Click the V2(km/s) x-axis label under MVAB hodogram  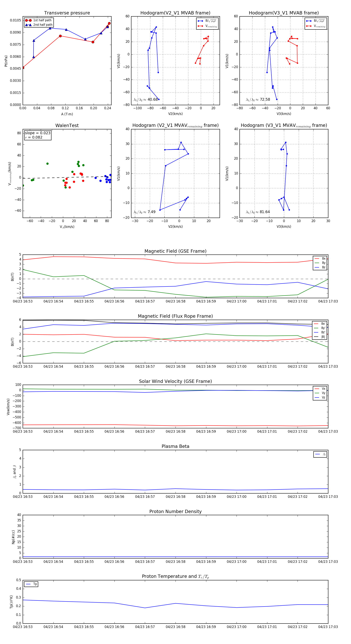click(x=175, y=114)
